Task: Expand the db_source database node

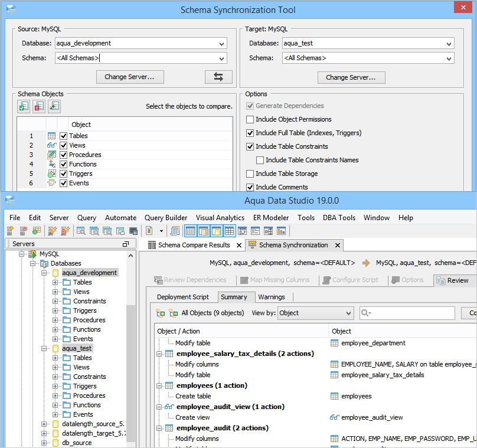Action: click(44, 443)
